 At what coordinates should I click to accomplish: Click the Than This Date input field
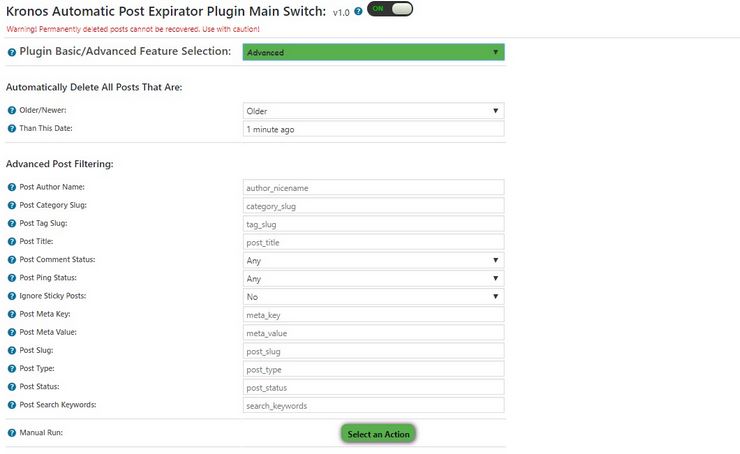[373, 129]
